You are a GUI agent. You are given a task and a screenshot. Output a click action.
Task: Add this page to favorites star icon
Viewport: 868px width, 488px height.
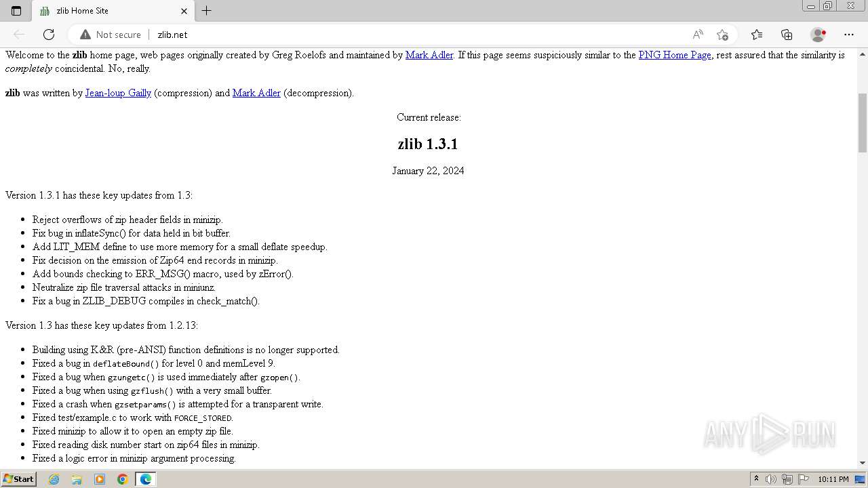[722, 35]
